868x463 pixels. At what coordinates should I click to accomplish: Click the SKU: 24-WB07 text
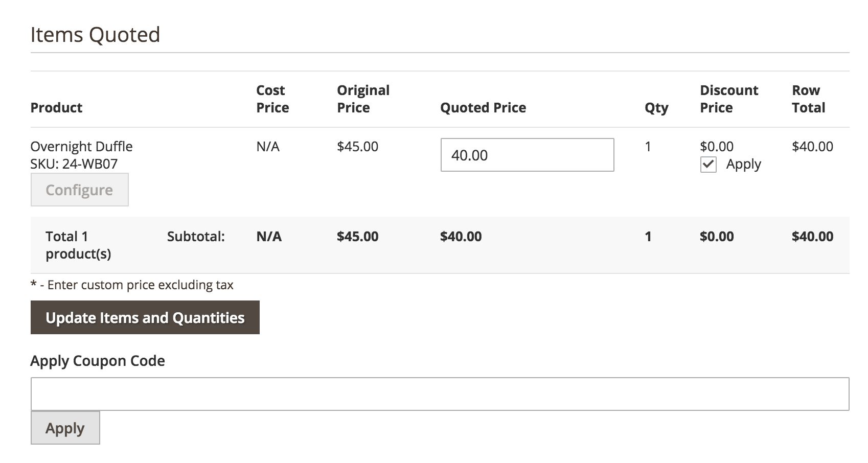[x=74, y=164]
